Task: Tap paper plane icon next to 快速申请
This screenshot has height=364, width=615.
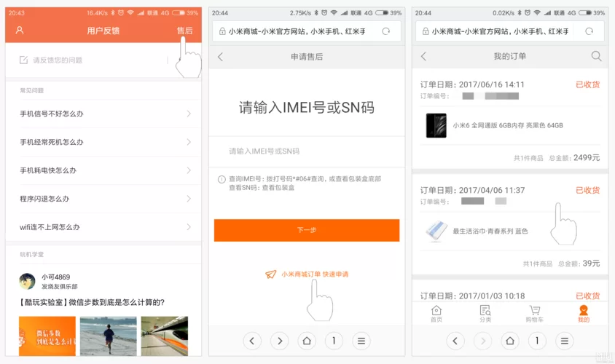Action: point(270,274)
